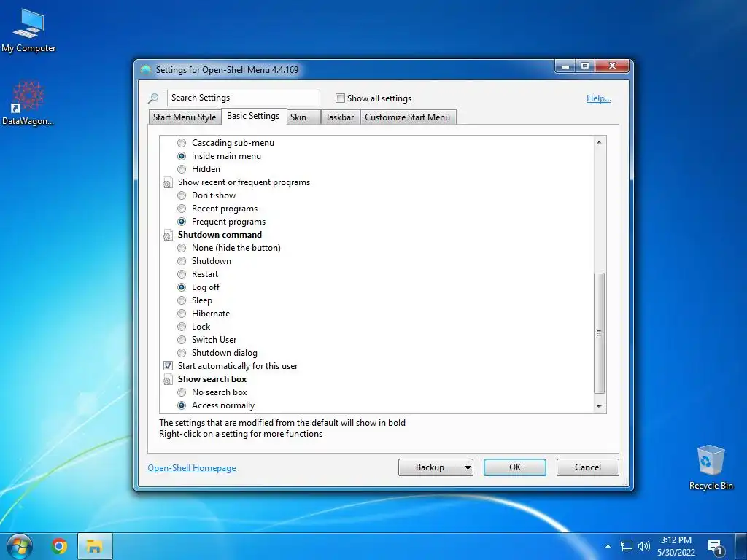Screen dimensions: 747x560
Task: Click the Show search box heading
Action: [x=212, y=379]
